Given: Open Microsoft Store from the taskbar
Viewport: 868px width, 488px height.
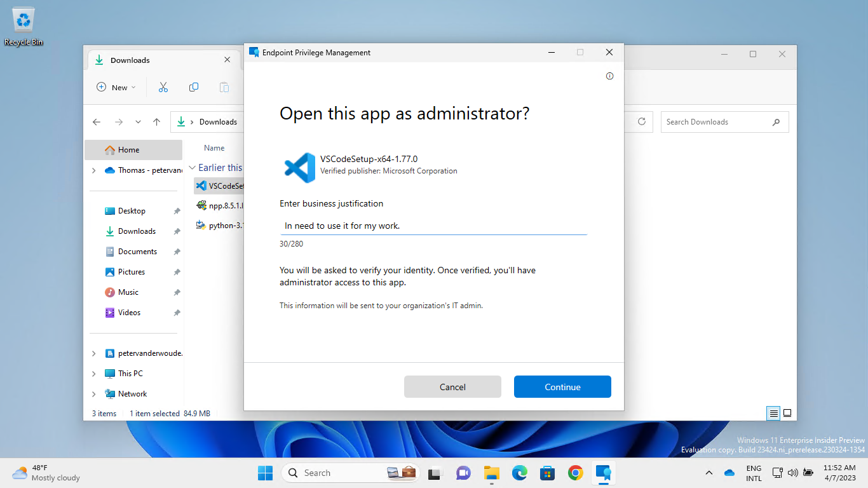Looking at the screenshot, I should click(x=547, y=473).
